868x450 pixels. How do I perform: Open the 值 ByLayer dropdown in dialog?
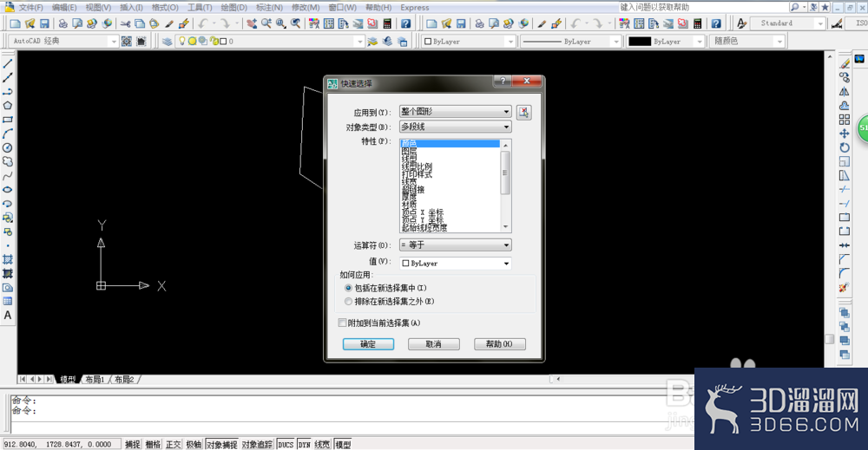[x=456, y=263]
